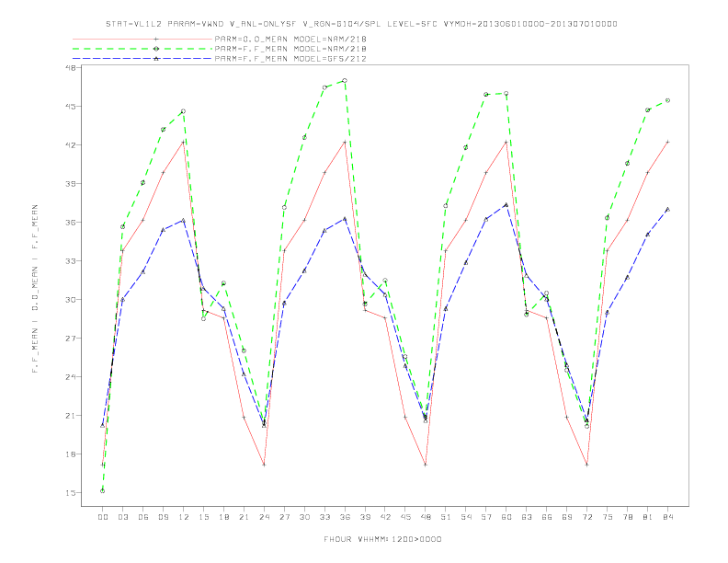The image size is (728, 563).
Task: Click y-axis tick label 39
Action: tap(71, 183)
